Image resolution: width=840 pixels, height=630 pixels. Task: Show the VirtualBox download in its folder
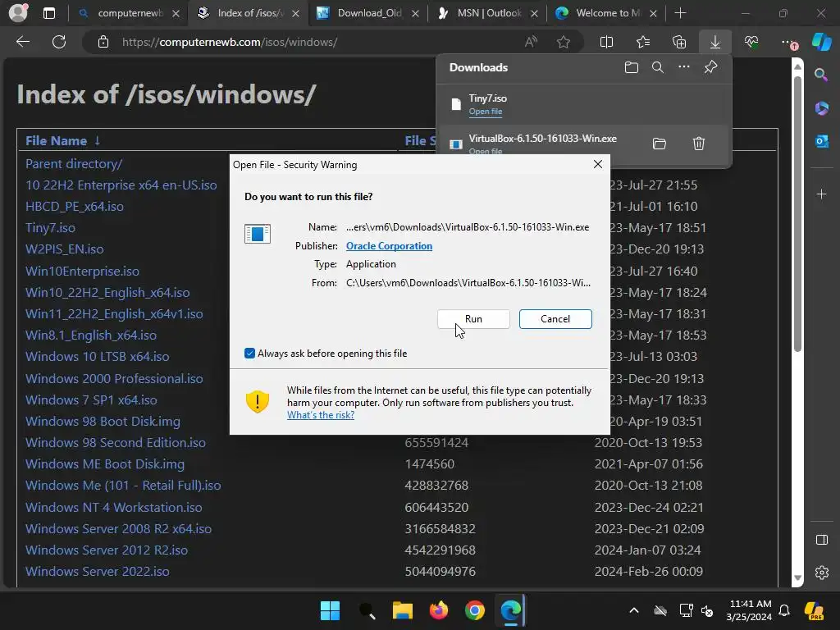pos(660,144)
